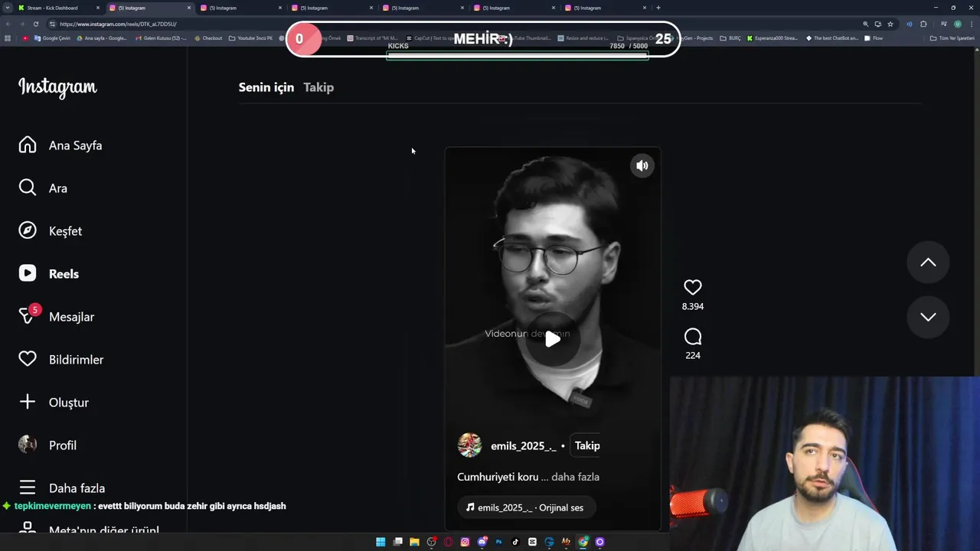This screenshot has height=551, width=980.
Task: Open the Chrome profile avatar
Action: pos(958,24)
